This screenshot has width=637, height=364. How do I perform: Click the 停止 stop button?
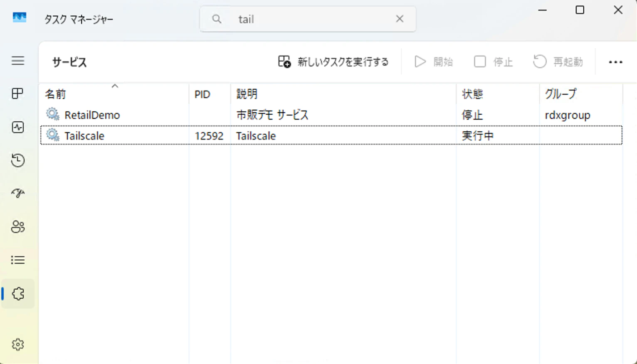tap(494, 62)
